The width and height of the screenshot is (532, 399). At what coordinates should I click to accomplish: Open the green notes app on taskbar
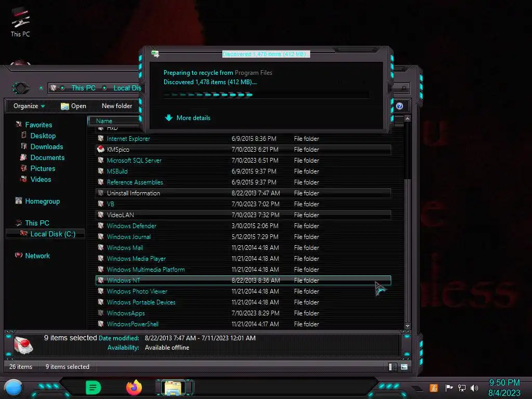(x=94, y=388)
